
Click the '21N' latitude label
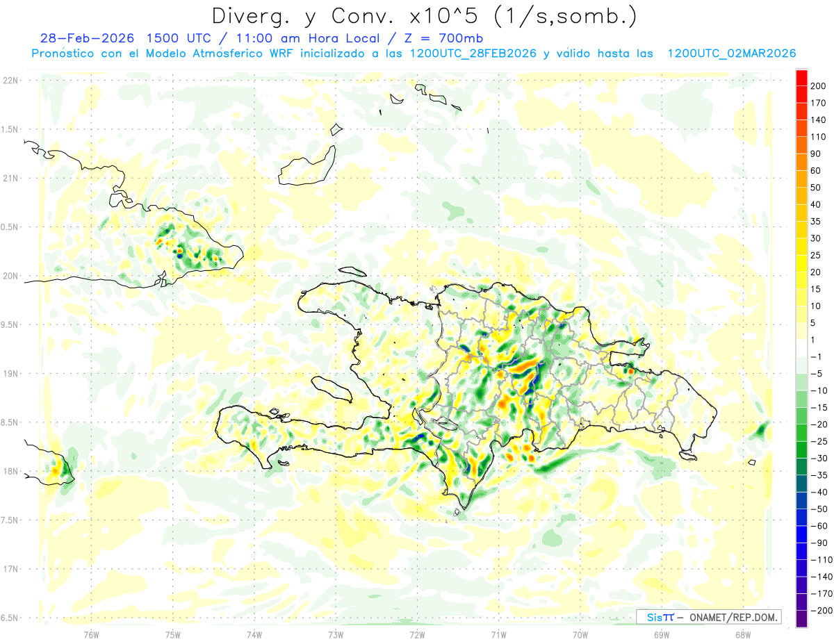tap(10, 178)
